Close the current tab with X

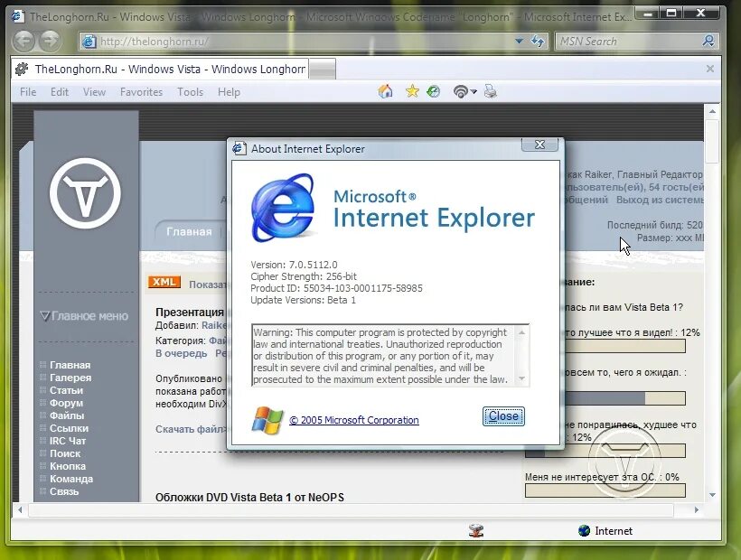pos(709,69)
